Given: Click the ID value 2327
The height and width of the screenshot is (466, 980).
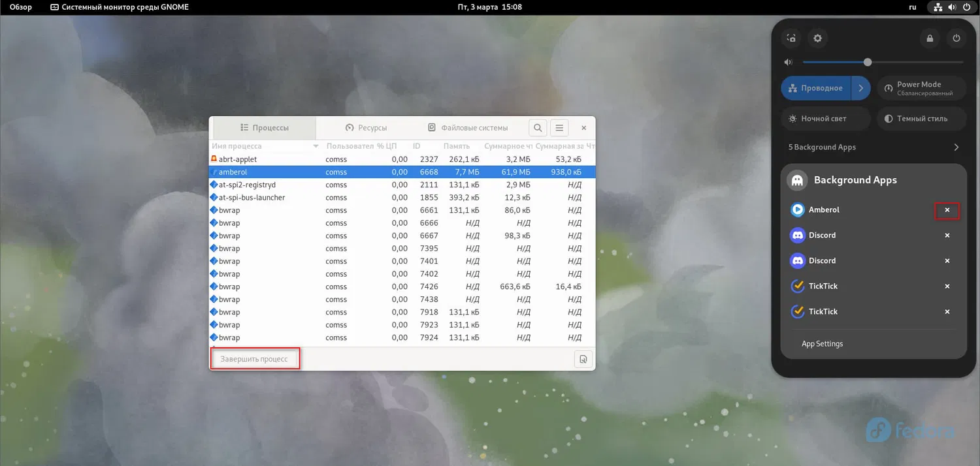Looking at the screenshot, I should coord(429,160).
